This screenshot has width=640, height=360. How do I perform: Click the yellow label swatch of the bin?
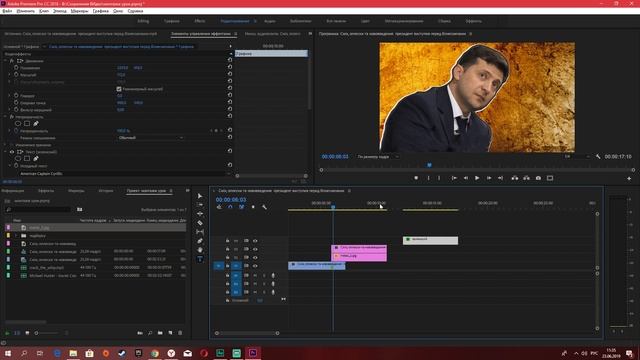pyautogui.click(x=8, y=236)
